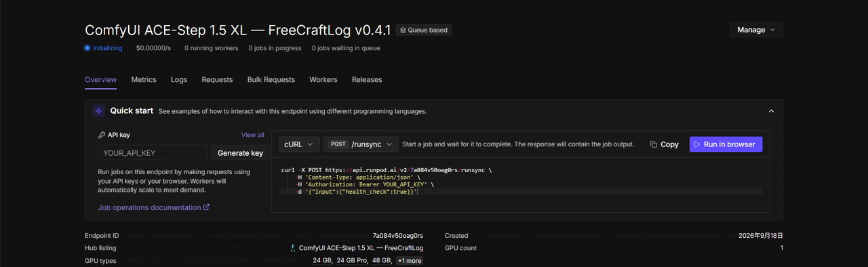Expand the +1 more GPU types badge

pyautogui.click(x=410, y=261)
